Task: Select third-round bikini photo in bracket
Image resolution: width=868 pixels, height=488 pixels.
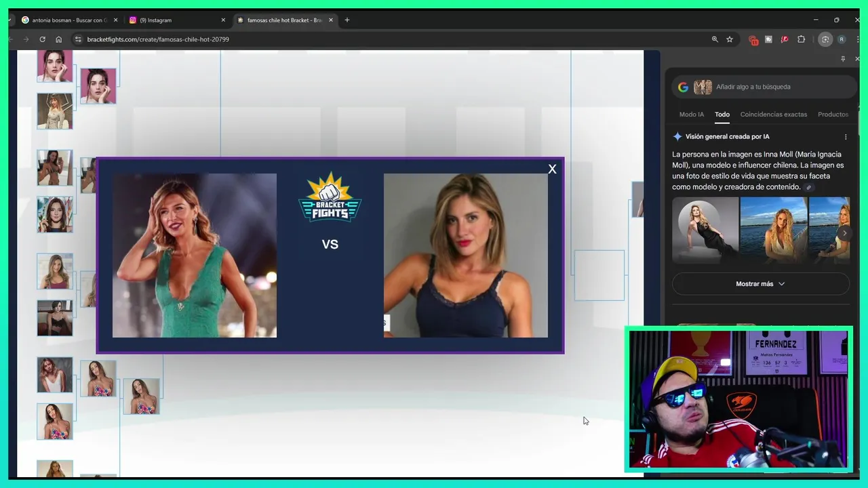Action: coord(142,396)
